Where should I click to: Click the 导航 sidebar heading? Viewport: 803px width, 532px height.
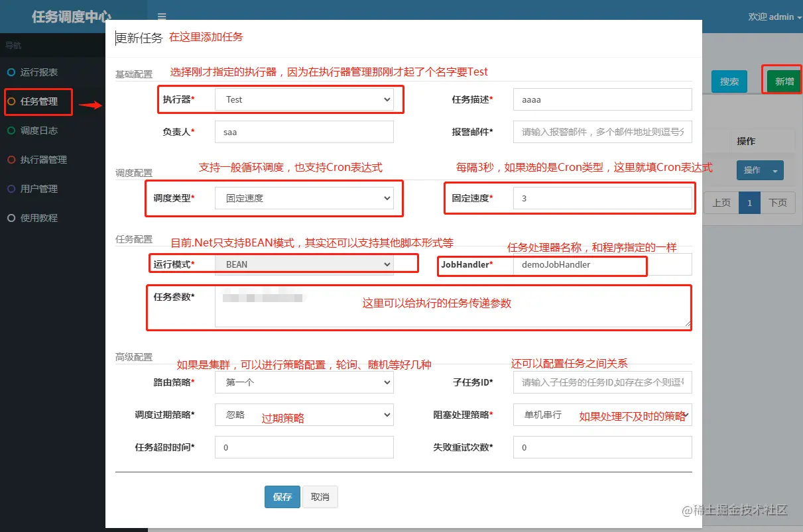pos(13,46)
